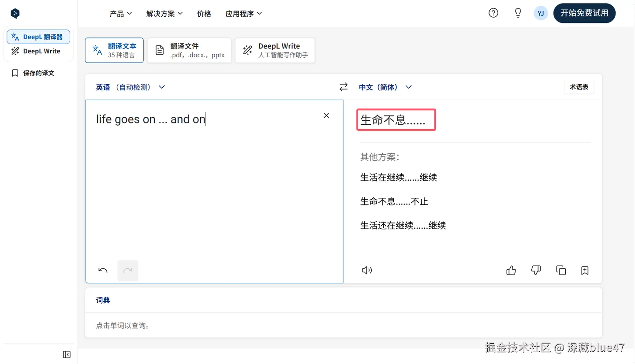This screenshot has height=364, width=635.
Task: Copy translated text with the copy icon
Action: [x=561, y=270]
